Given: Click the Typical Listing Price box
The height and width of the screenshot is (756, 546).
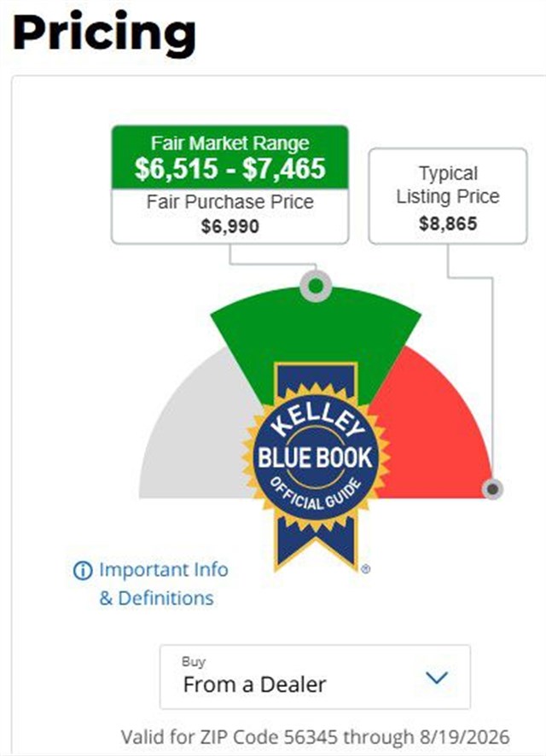Looking at the screenshot, I should pos(448,195).
